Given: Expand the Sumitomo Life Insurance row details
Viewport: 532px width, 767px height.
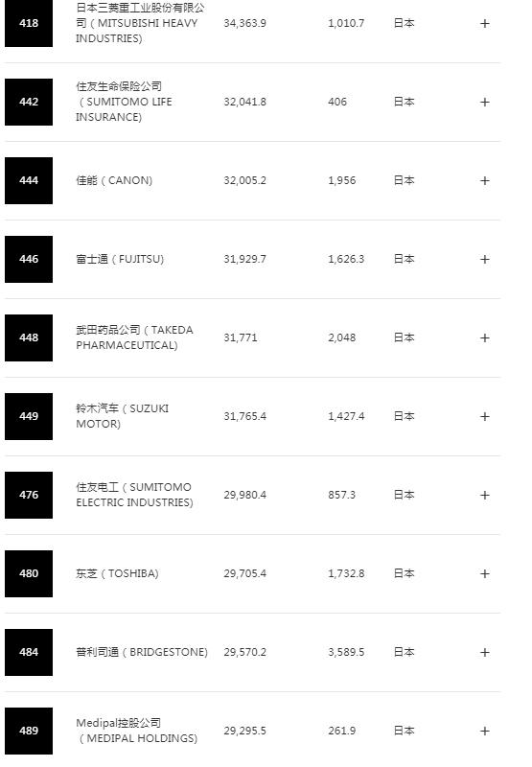Looking at the screenshot, I should tap(485, 103).
